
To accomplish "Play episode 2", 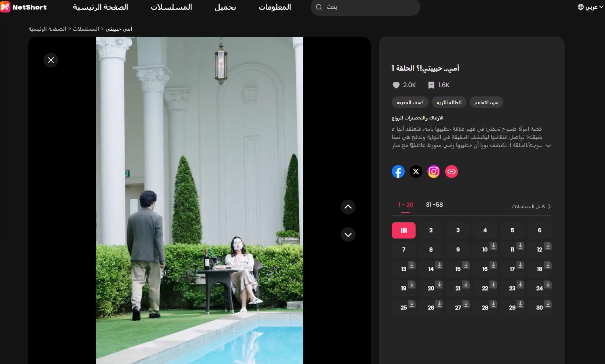I will 431,230.
